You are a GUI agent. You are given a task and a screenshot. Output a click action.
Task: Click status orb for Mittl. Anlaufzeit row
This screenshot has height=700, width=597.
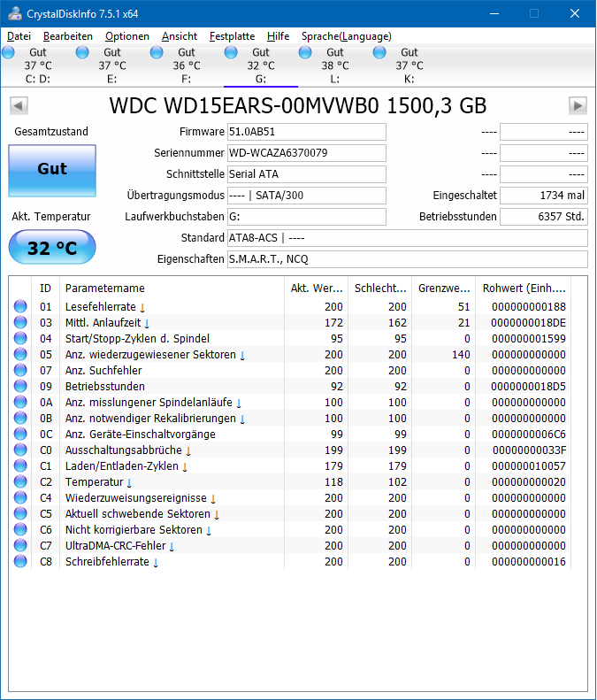tap(20, 322)
